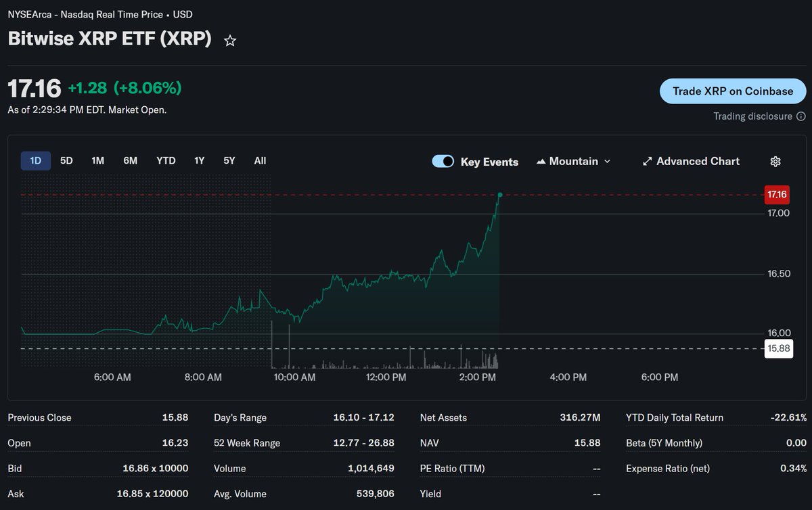Click the +1.28 price change figure
This screenshot has width=812, height=510.
click(x=87, y=88)
